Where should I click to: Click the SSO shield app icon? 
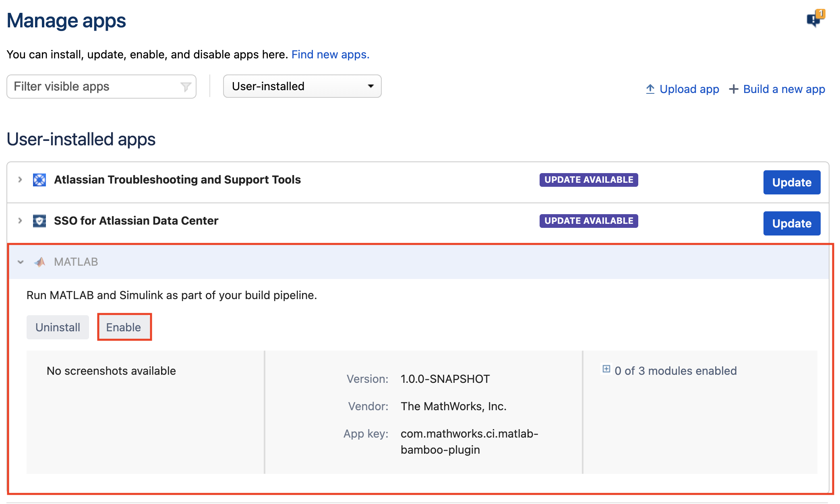(x=39, y=221)
